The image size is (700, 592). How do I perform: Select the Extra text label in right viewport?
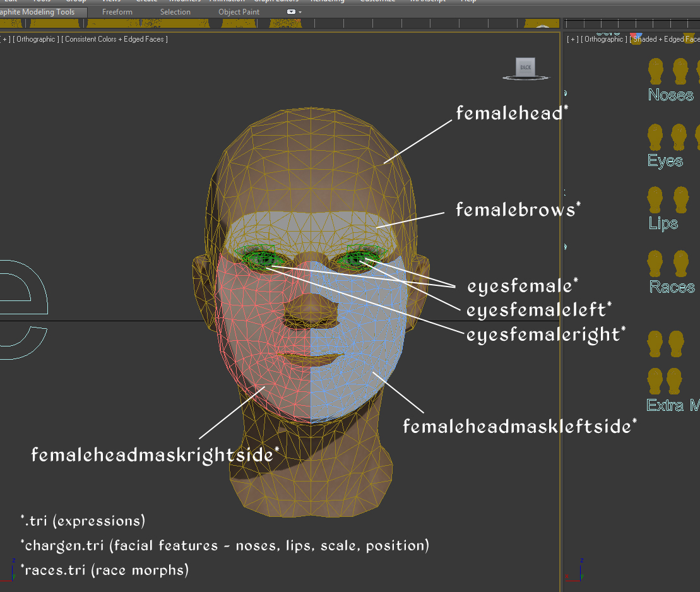tap(665, 405)
